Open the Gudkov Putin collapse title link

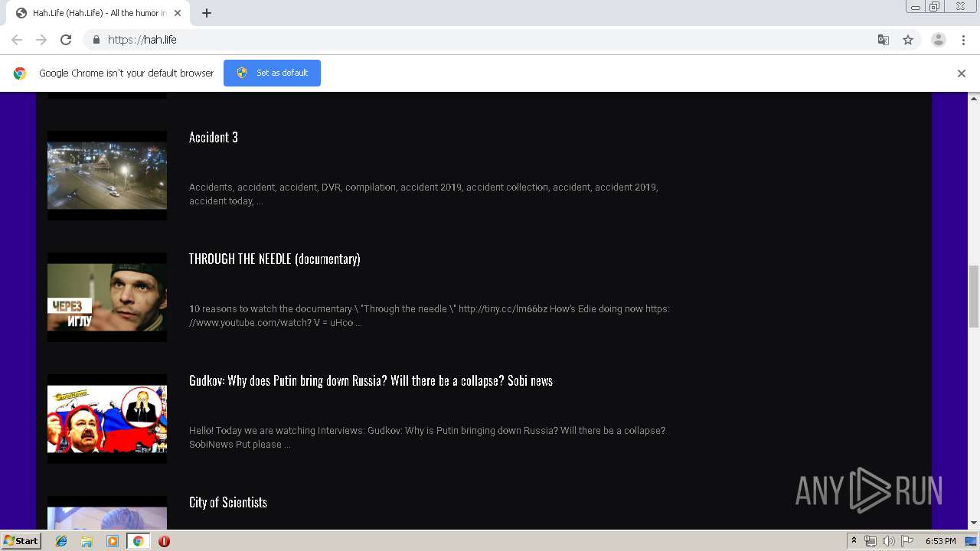pyautogui.click(x=371, y=381)
